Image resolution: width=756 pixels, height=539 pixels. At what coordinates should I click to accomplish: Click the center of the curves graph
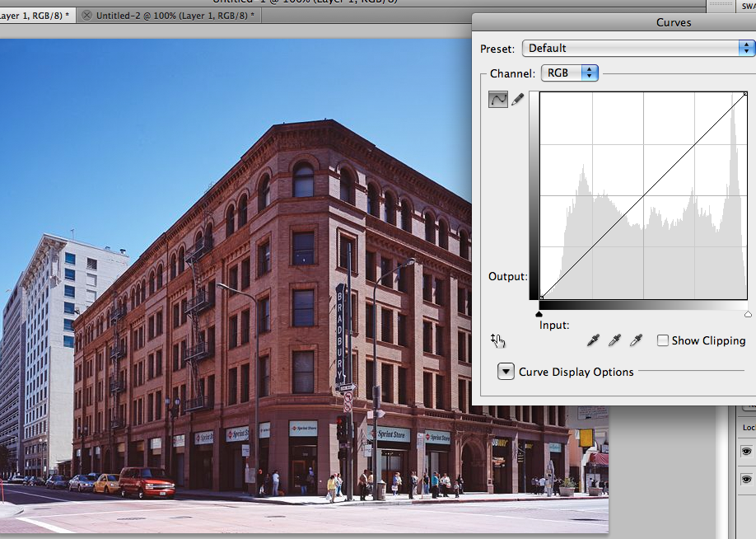643,195
